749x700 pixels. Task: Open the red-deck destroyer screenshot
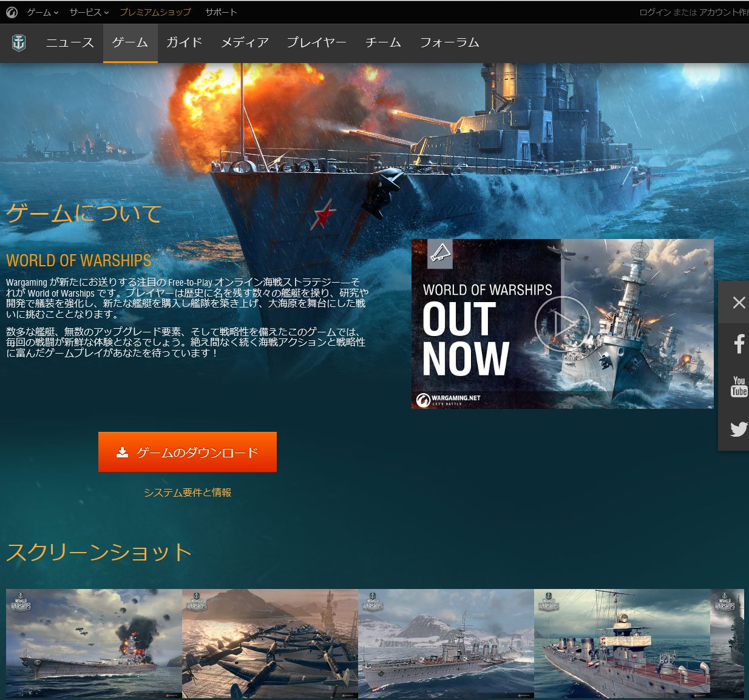coord(622,643)
